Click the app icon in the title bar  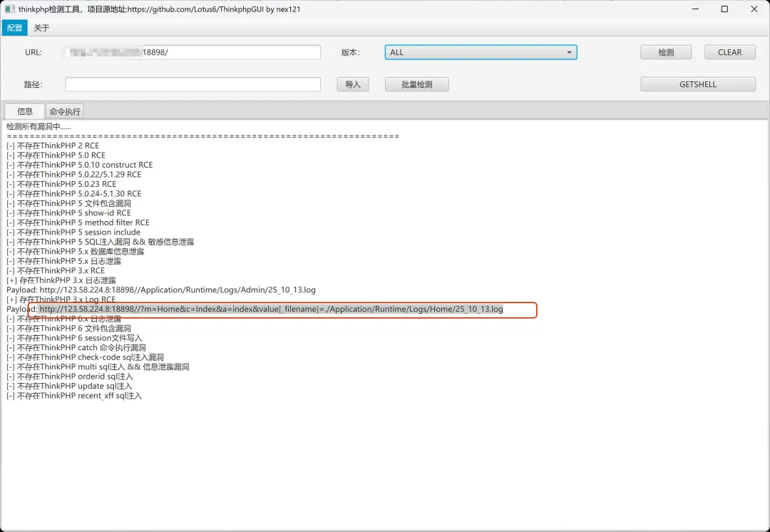[10, 9]
